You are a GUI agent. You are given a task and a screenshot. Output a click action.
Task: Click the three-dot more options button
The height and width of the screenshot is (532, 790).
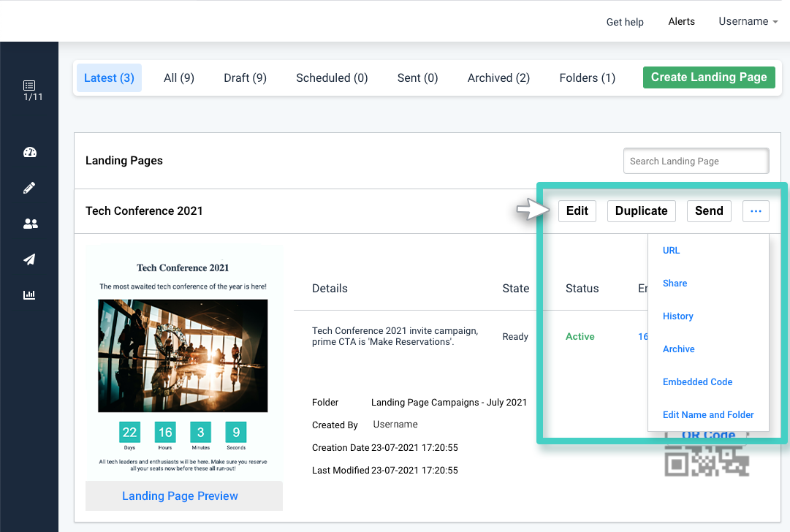(756, 211)
